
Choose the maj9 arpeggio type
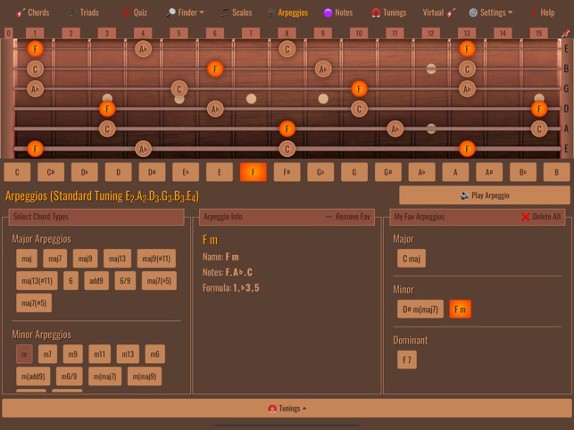click(x=85, y=259)
